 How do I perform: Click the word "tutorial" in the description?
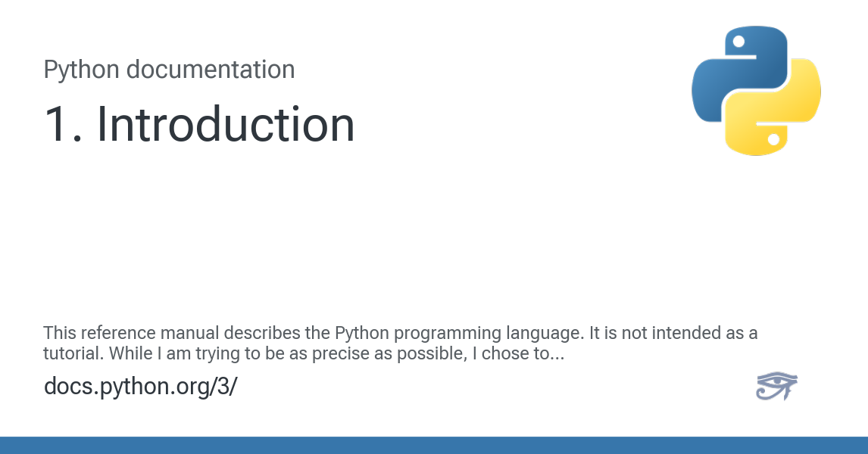click(x=73, y=353)
